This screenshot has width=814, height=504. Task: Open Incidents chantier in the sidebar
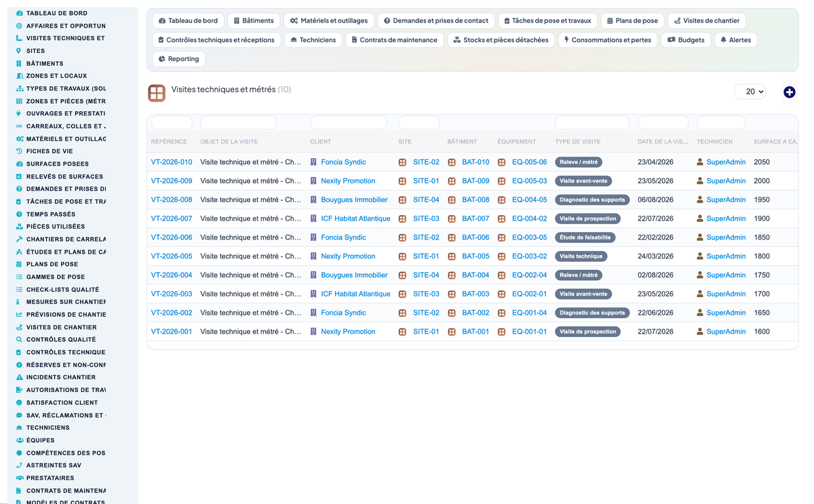click(x=61, y=377)
